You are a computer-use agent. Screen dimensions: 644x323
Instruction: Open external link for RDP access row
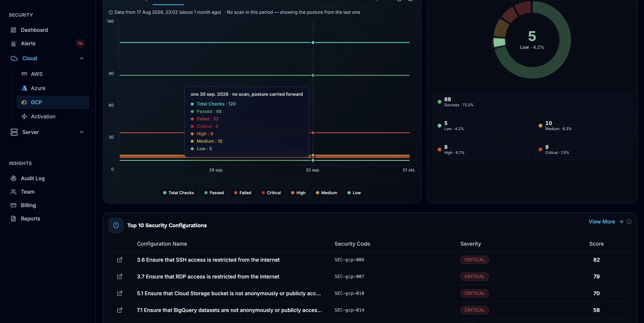[120, 277]
